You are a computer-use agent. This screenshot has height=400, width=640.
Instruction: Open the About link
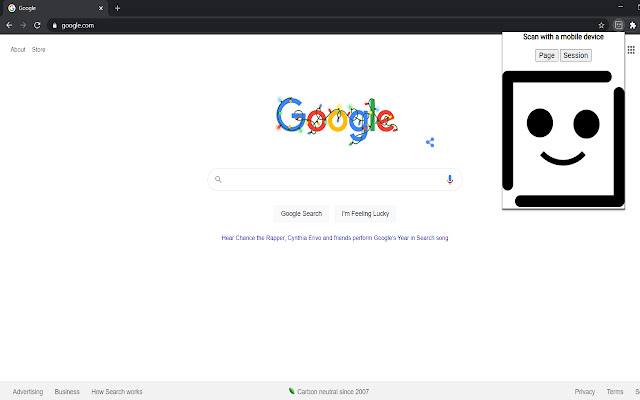18,49
